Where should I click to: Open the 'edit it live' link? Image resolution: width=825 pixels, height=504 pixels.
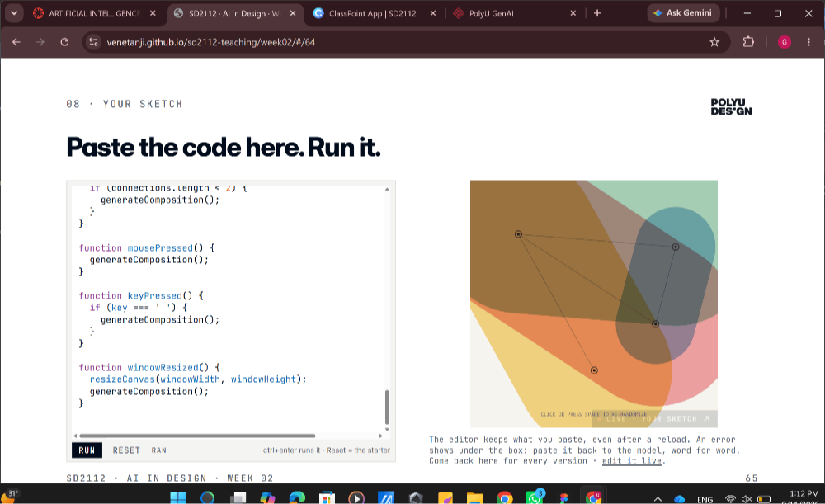631,461
